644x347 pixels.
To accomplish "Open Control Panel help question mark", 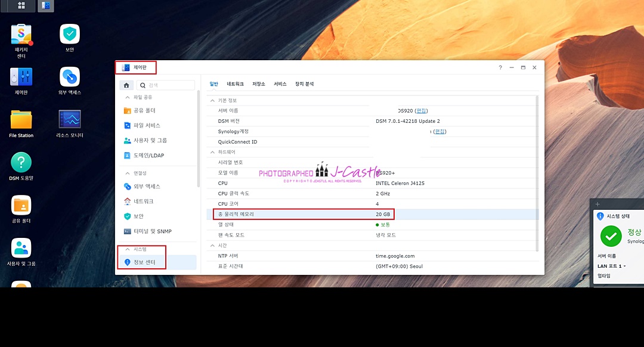I will click(x=500, y=68).
